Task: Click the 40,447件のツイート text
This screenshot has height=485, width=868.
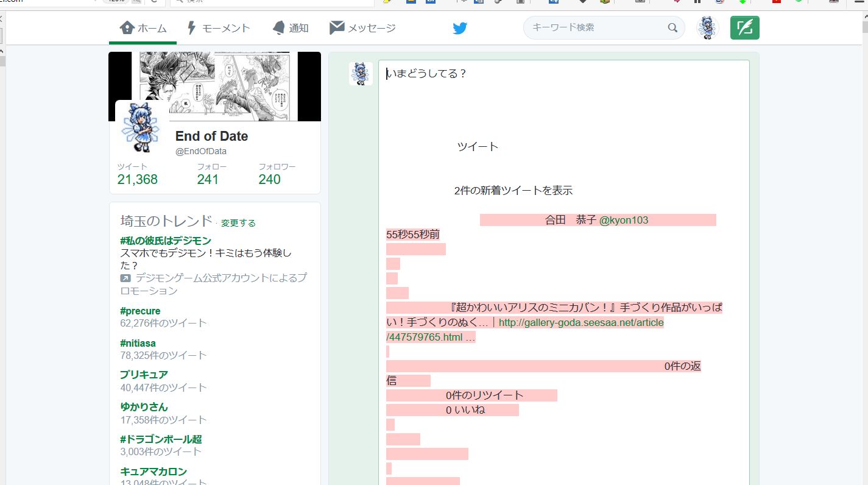Action: pyautogui.click(x=164, y=388)
